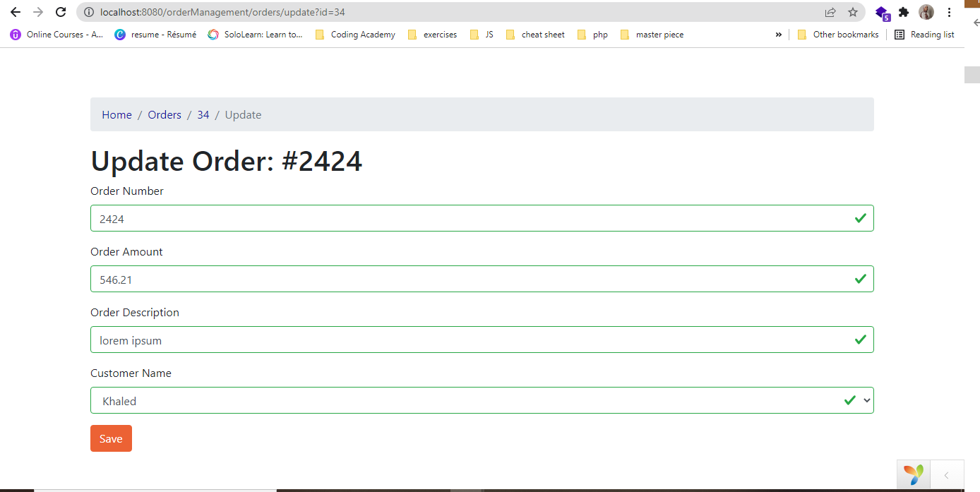The width and height of the screenshot is (980, 492).
Task: Click the Chrome profile avatar picture
Action: [927, 12]
